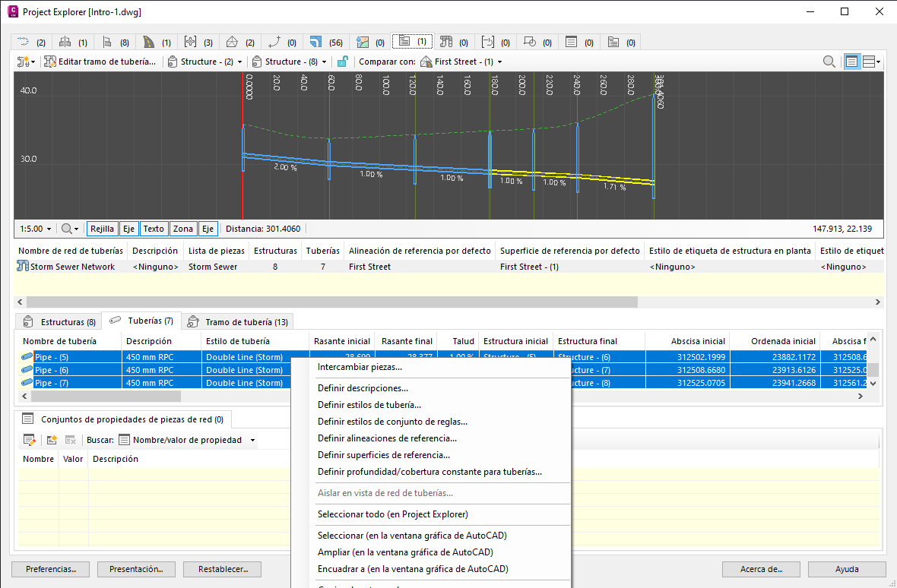The width and height of the screenshot is (897, 588).
Task: Click the Acerca de... button
Action: (x=762, y=569)
